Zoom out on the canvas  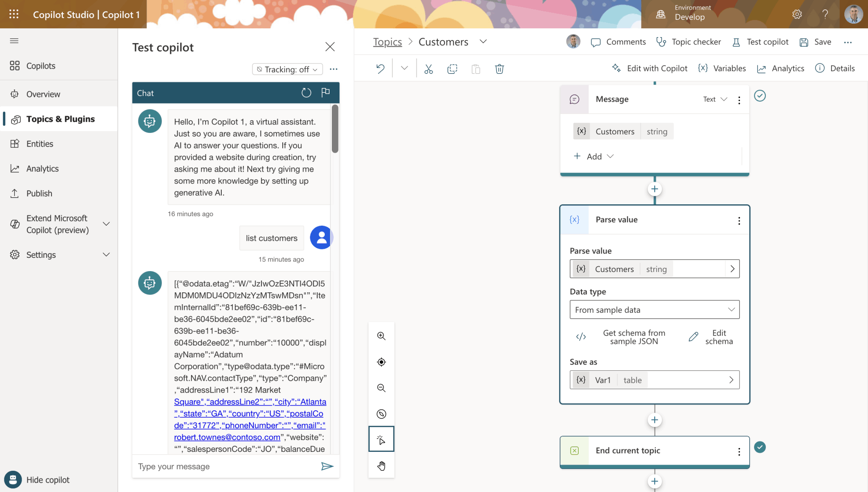coord(381,388)
